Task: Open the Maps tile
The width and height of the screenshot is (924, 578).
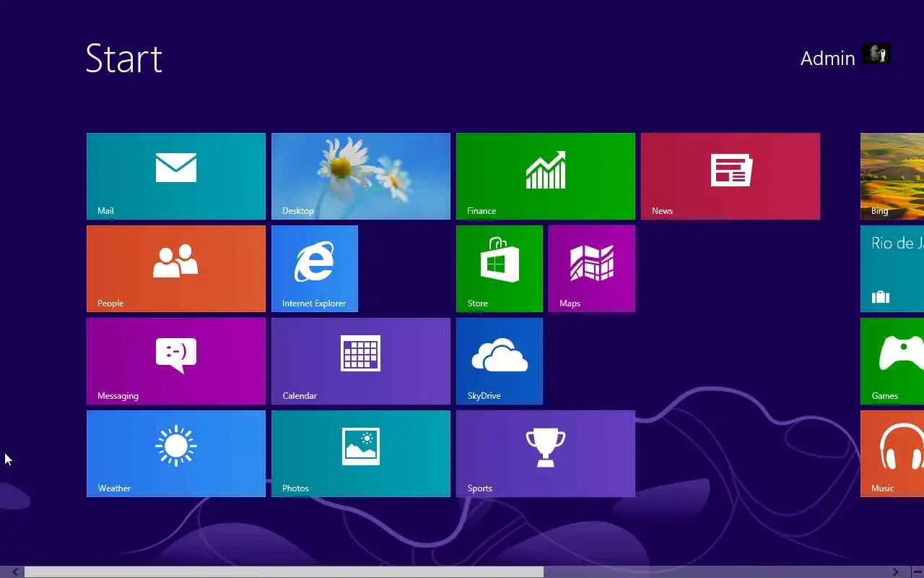Action: 592,269
